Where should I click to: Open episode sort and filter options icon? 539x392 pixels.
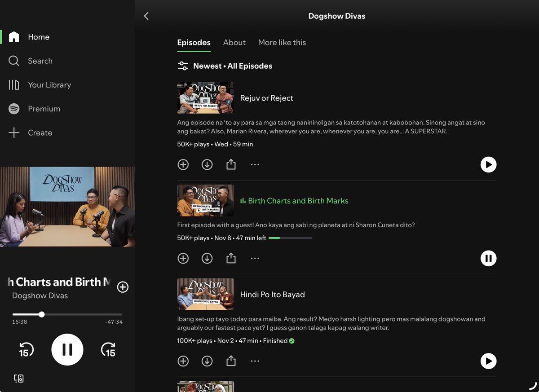click(x=183, y=66)
